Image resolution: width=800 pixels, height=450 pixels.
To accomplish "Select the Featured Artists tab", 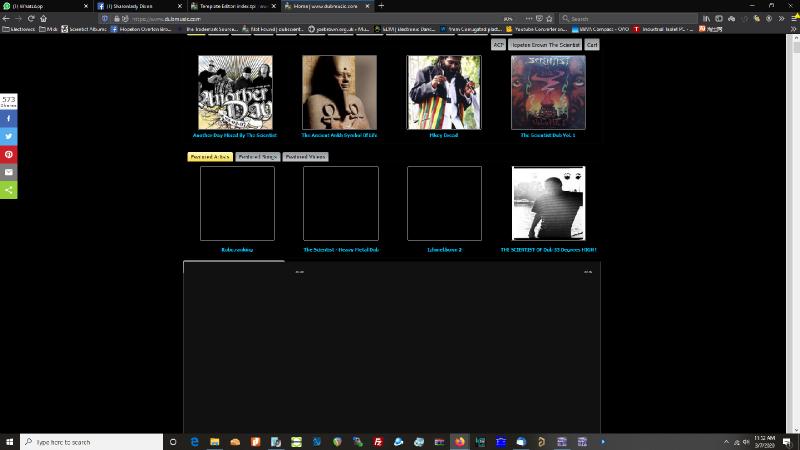I will click(x=210, y=157).
